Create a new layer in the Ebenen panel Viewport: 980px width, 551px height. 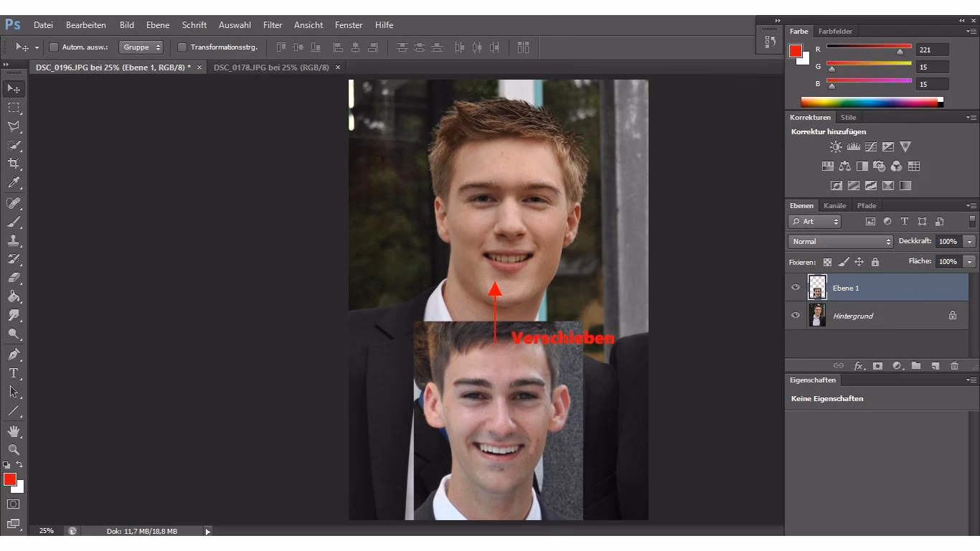[x=935, y=366]
